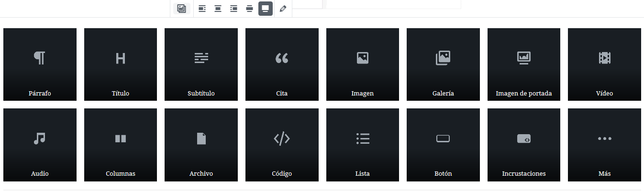Choose the Subtítulo block tile
644x191 pixels.
point(201,64)
